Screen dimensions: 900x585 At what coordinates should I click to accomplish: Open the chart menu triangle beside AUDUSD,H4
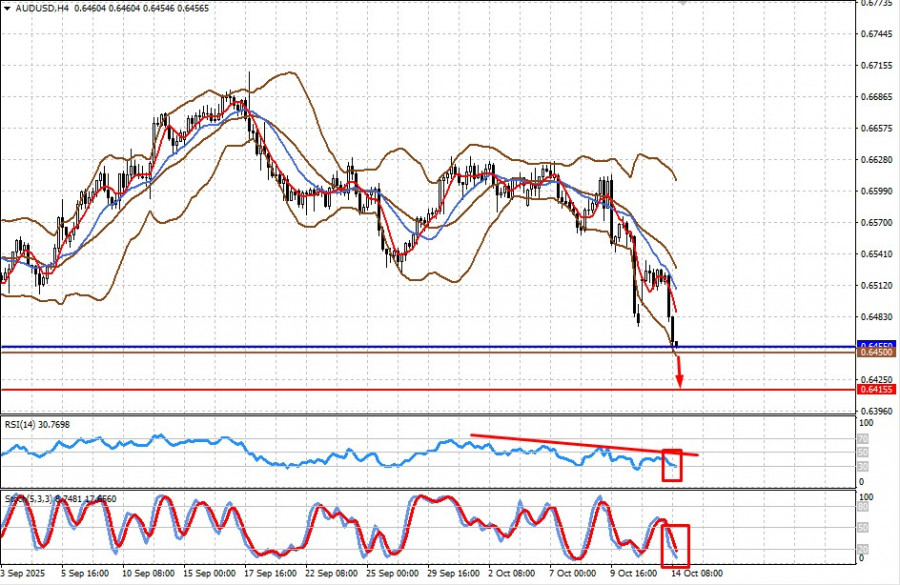6,9
